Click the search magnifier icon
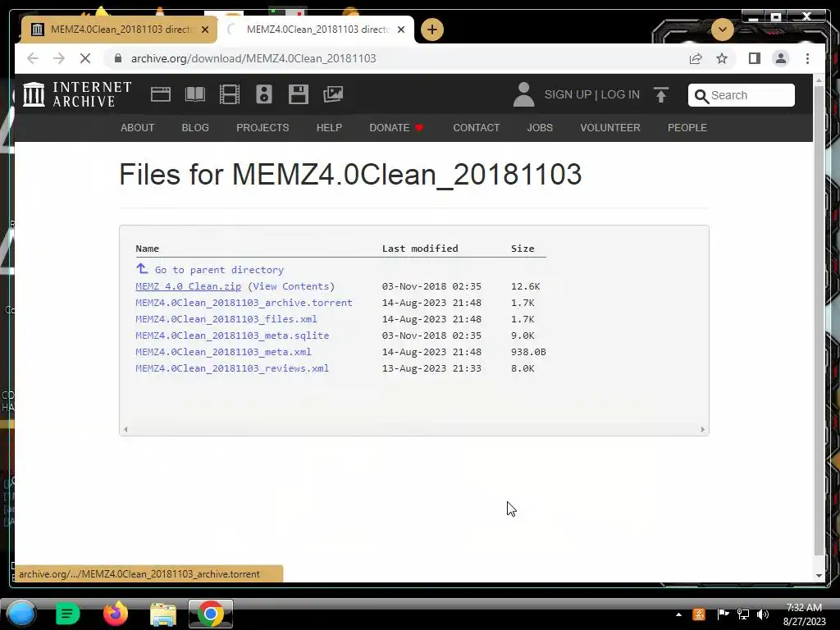This screenshot has height=630, width=840. click(x=701, y=96)
